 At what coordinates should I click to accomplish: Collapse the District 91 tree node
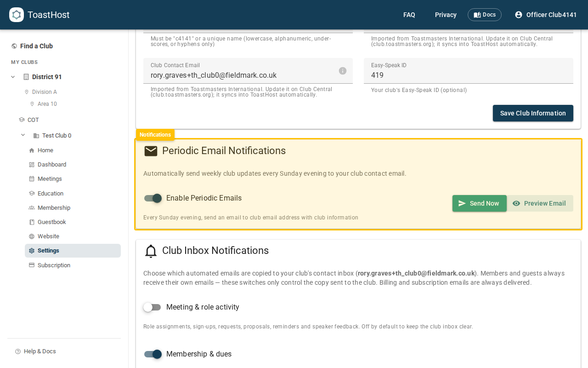13,77
